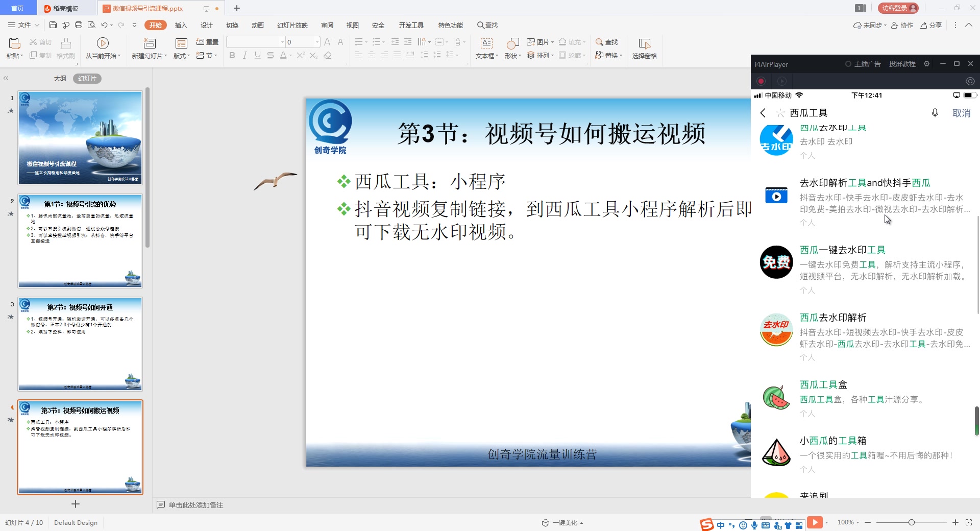Click the Selection Pane icon
This screenshot has width=980, height=531.
pyautogui.click(x=645, y=43)
